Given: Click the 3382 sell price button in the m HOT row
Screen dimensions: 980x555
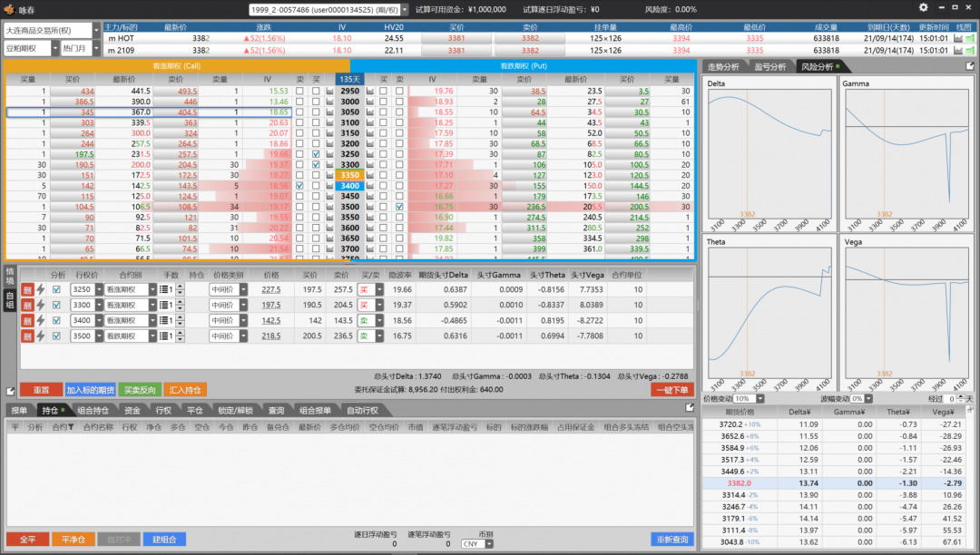Looking at the screenshot, I should (x=530, y=38).
